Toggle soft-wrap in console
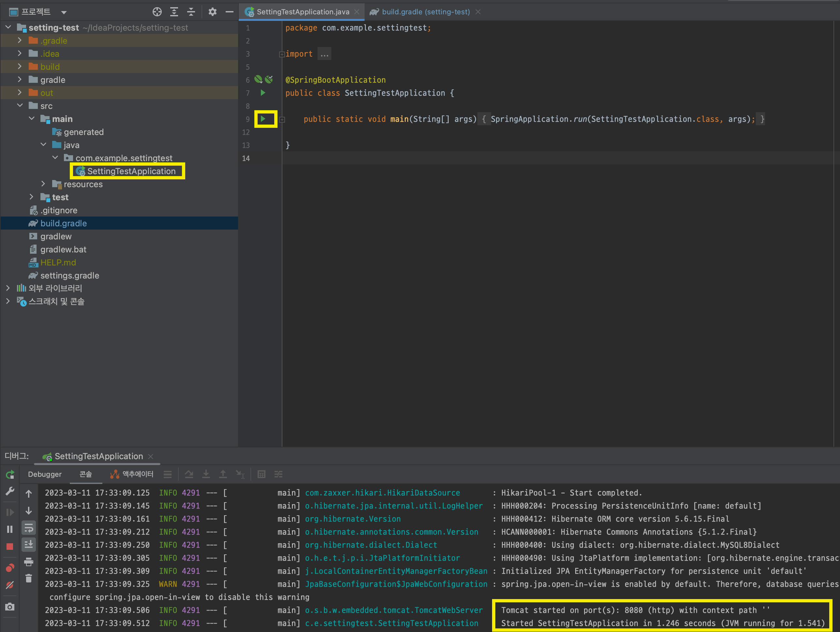The image size is (840, 632). [28, 528]
